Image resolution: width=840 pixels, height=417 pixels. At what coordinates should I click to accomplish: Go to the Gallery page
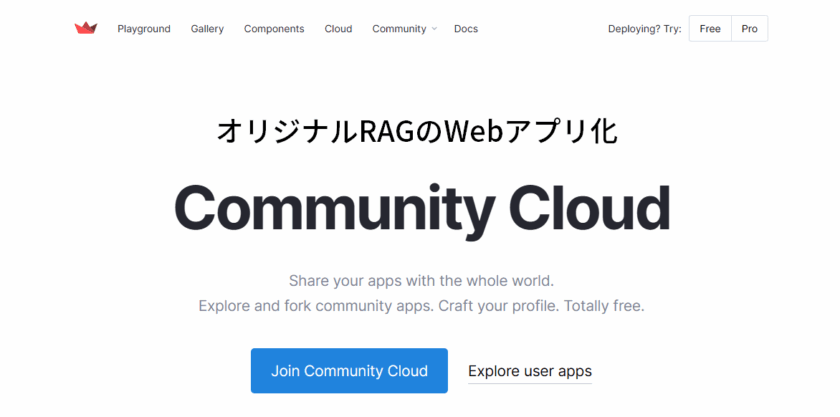[x=207, y=29]
